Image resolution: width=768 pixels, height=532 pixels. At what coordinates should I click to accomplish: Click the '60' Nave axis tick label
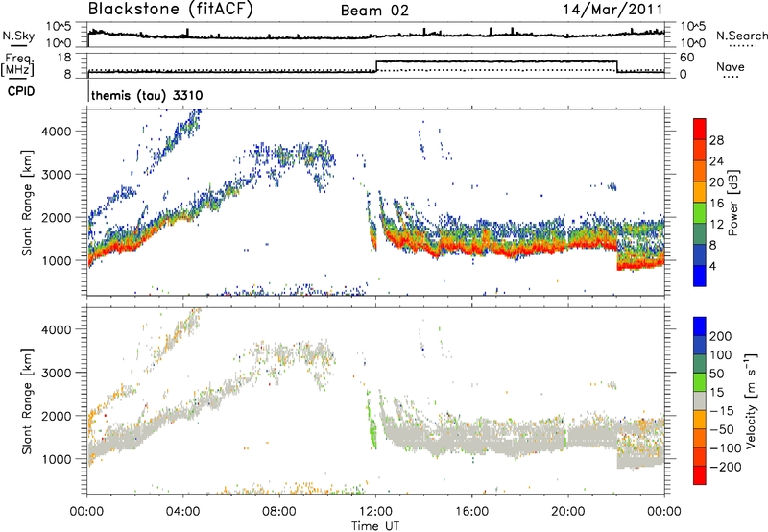(x=686, y=58)
